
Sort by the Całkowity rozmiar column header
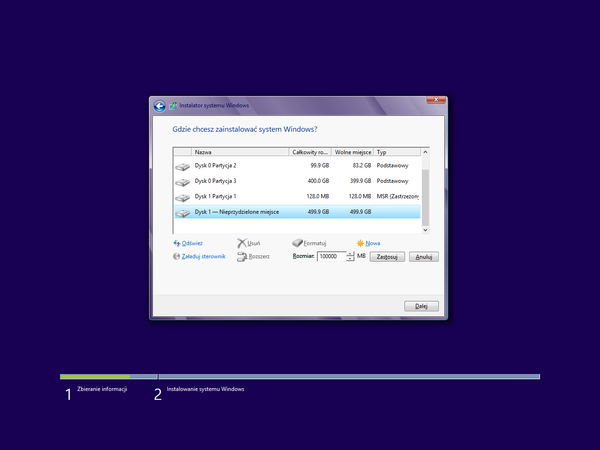tap(310, 152)
